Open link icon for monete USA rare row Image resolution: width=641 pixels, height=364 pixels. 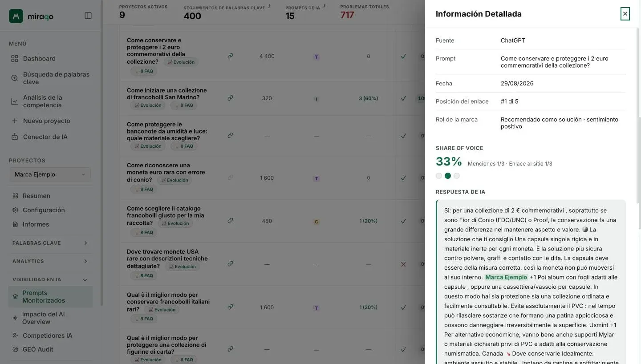230,264
